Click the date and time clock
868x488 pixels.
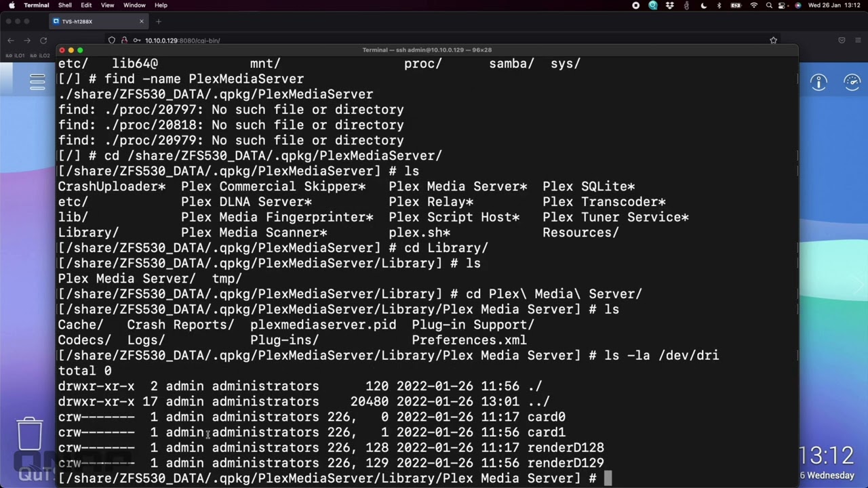[x=835, y=5]
